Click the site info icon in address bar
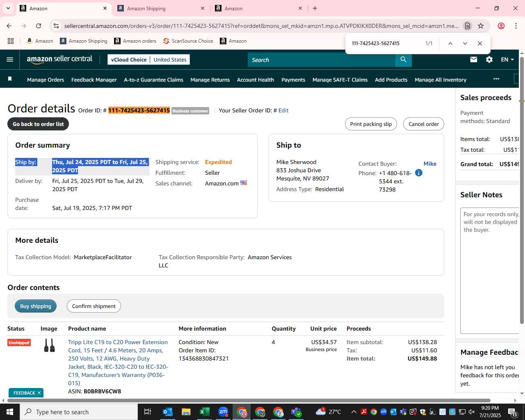 pyautogui.click(x=56, y=26)
